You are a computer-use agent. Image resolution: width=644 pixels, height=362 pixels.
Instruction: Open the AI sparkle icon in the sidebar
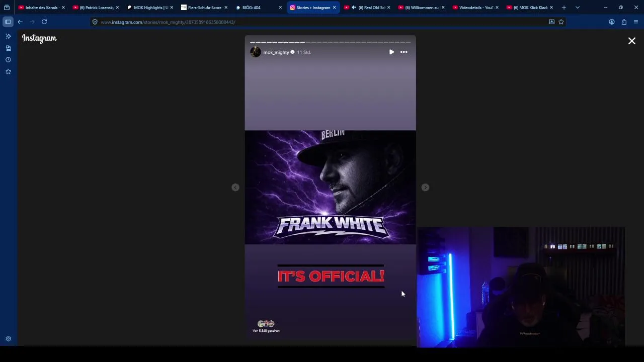point(8,36)
